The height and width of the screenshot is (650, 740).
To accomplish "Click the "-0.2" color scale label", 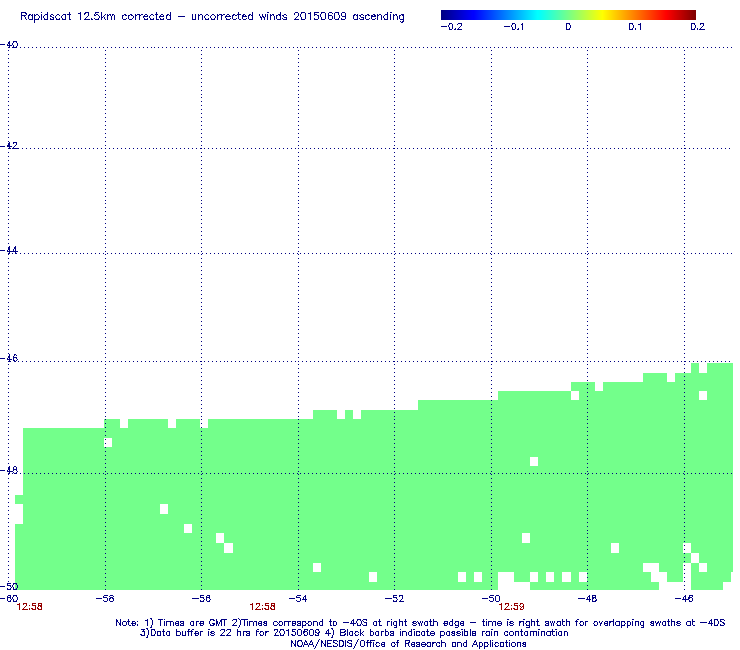I will 452,27.
